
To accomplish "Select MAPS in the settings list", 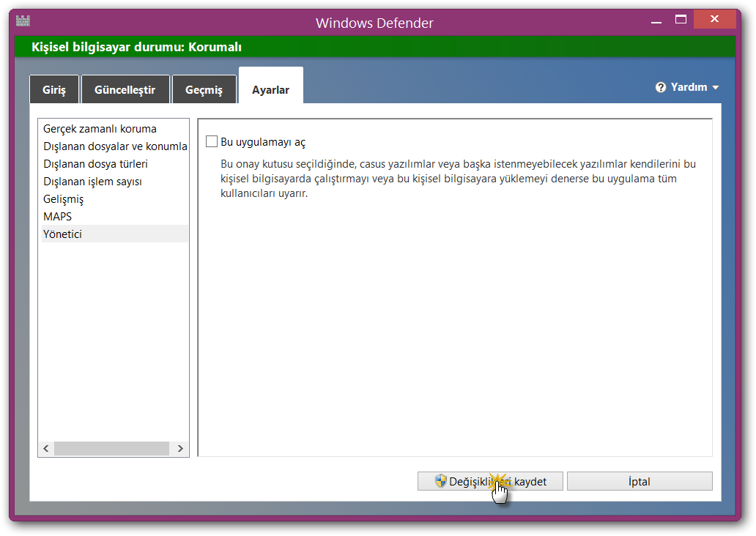I will click(115, 217).
